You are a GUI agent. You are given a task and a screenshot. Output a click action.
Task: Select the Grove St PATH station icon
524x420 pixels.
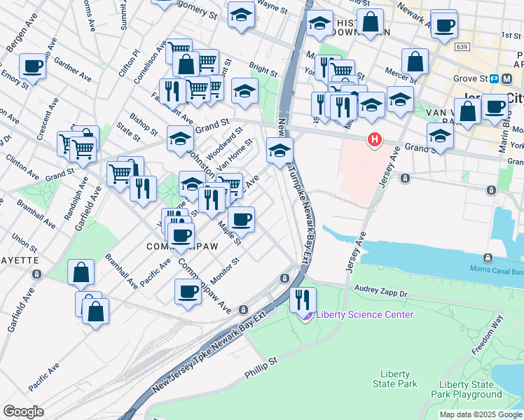(x=494, y=79)
